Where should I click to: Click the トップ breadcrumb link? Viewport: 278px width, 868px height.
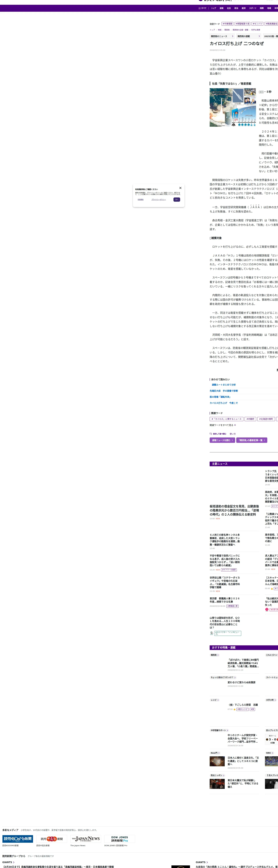(x=212, y=30)
